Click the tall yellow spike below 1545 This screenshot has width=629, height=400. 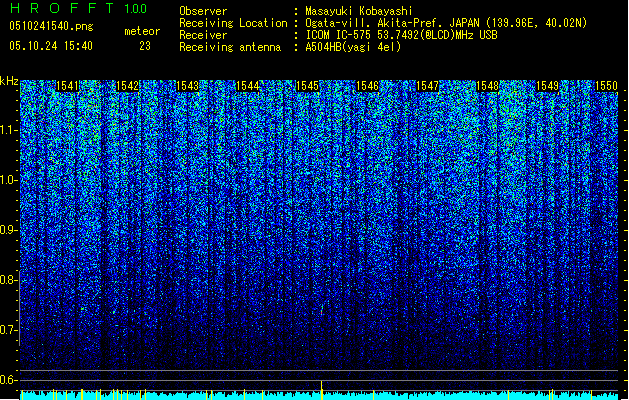pos(321,390)
